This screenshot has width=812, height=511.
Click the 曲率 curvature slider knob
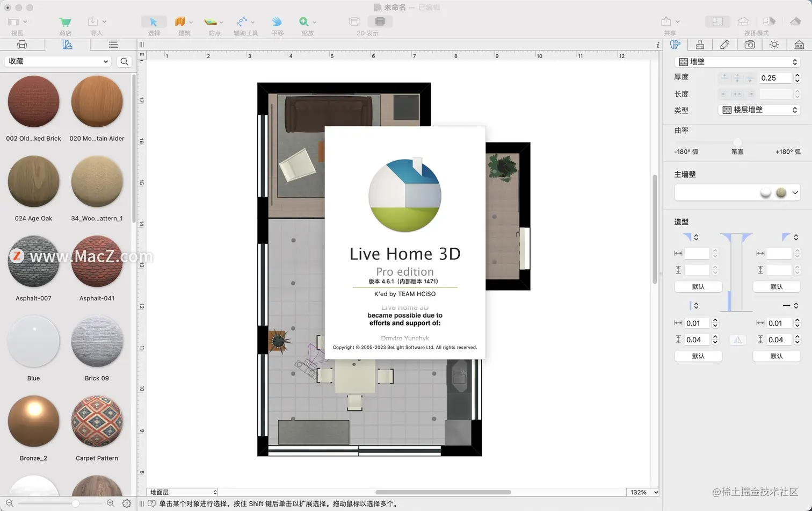point(737,142)
